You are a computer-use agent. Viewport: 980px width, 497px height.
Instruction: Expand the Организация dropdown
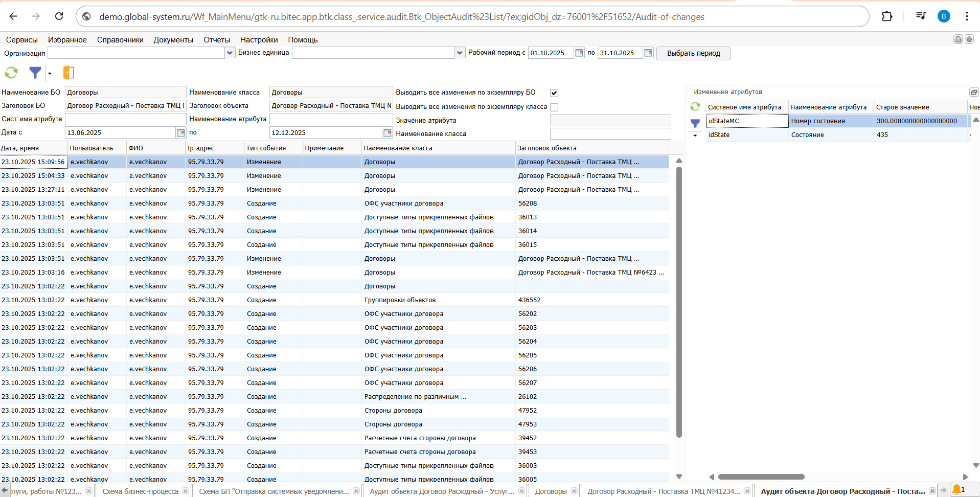tap(230, 53)
